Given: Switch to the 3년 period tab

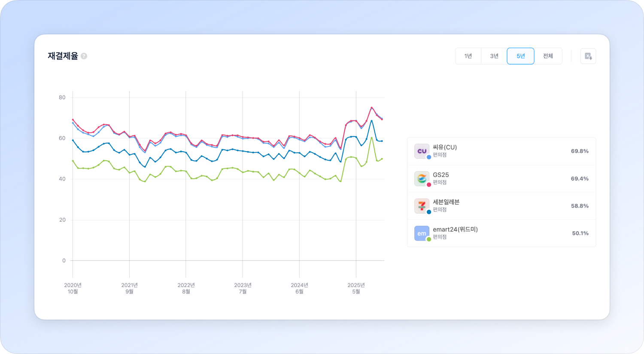Looking at the screenshot, I should [494, 56].
